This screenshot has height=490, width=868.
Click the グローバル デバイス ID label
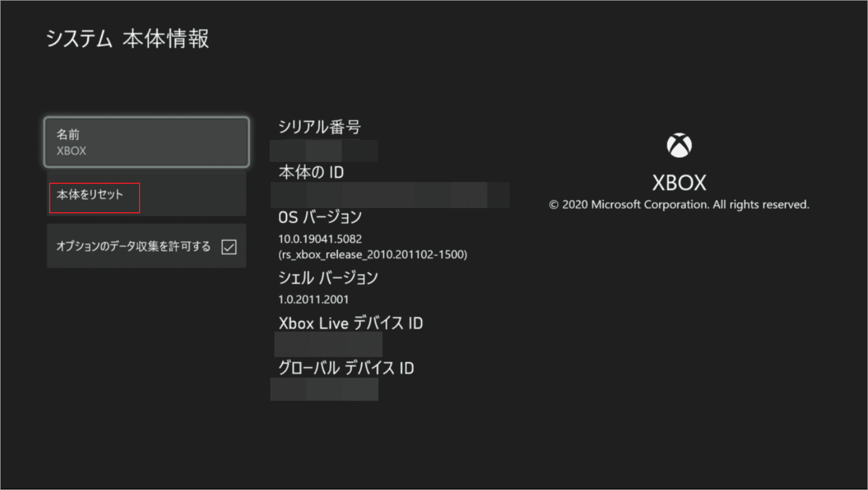(x=346, y=368)
